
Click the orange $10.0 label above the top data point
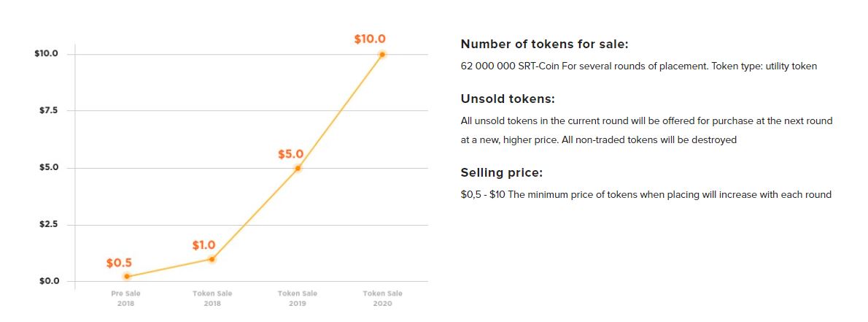pos(370,39)
